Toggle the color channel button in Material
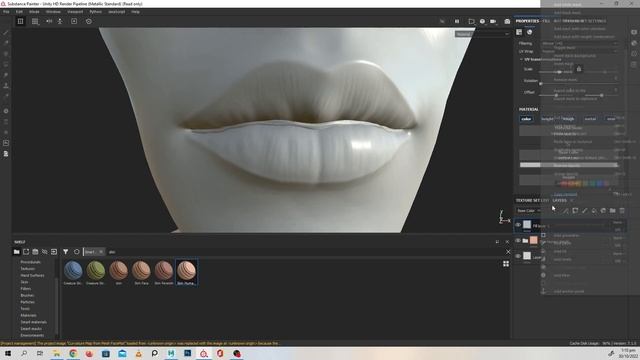This screenshot has height=360, width=640. [526, 119]
